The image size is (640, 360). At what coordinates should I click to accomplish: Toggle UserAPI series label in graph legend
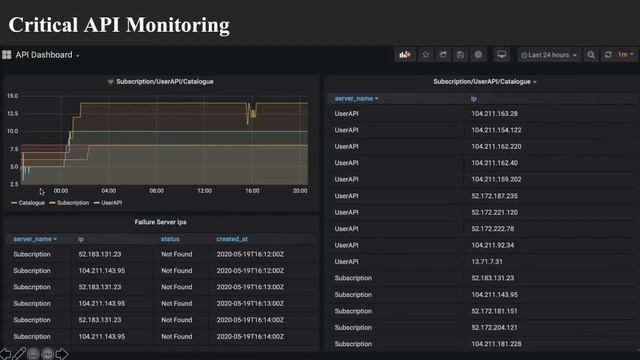(111, 203)
